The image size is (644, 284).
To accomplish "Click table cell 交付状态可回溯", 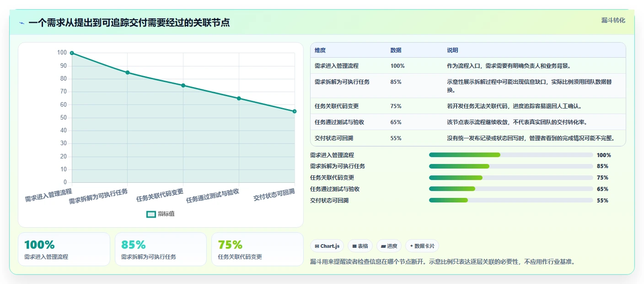I will click(334, 138).
